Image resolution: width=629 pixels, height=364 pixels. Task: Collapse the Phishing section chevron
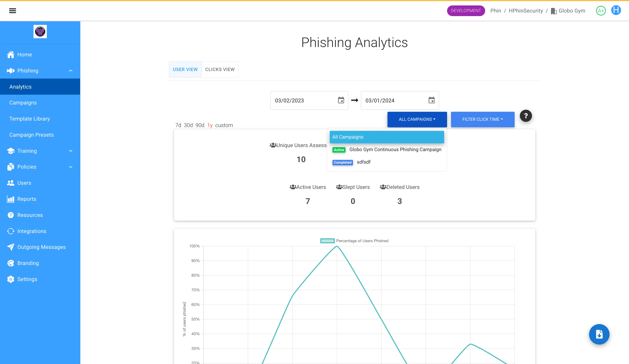click(71, 71)
